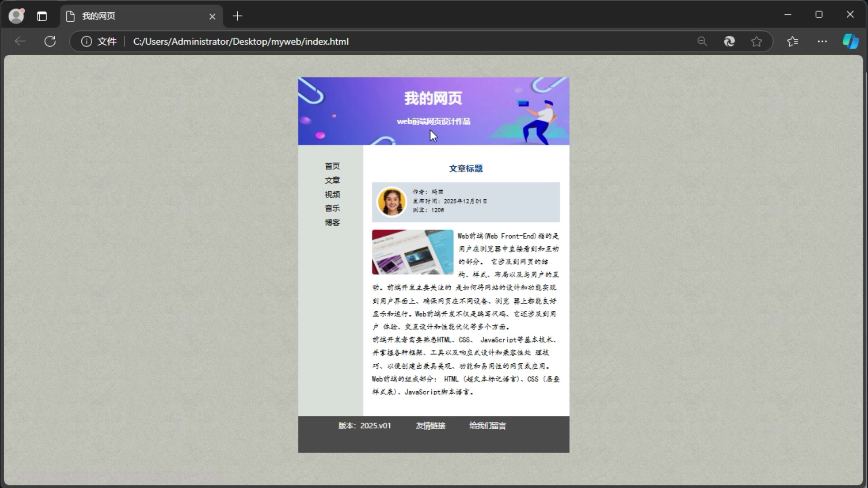This screenshot has height=488, width=868.
Task: Open the Settings and more menu
Action: [x=822, y=41]
